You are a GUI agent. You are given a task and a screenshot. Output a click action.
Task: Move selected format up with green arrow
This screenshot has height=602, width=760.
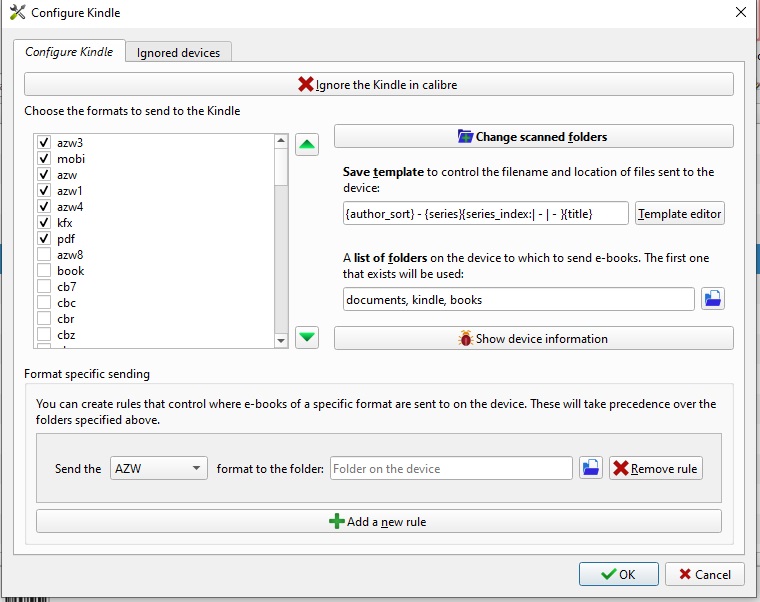click(x=307, y=144)
